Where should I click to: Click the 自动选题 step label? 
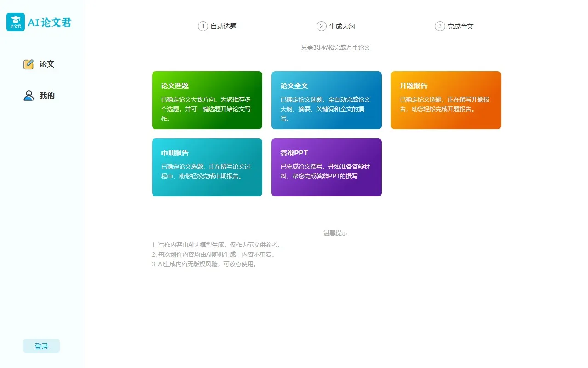click(x=224, y=26)
